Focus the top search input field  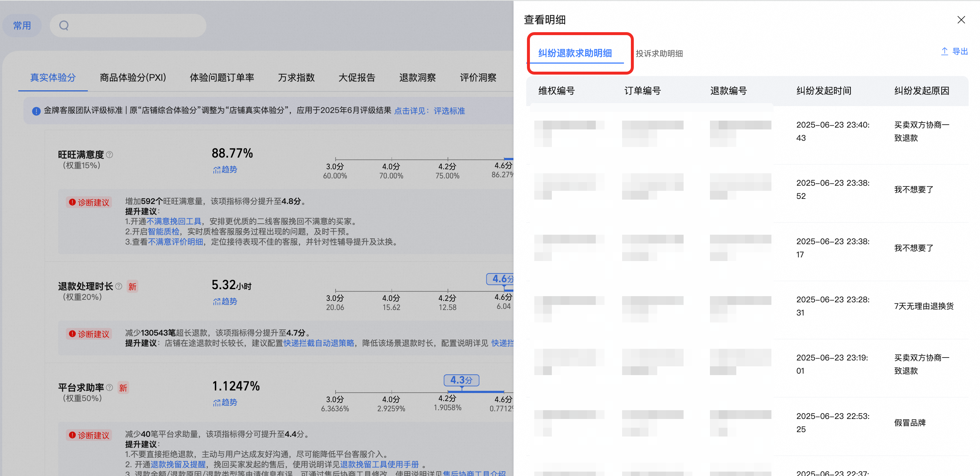tap(128, 26)
